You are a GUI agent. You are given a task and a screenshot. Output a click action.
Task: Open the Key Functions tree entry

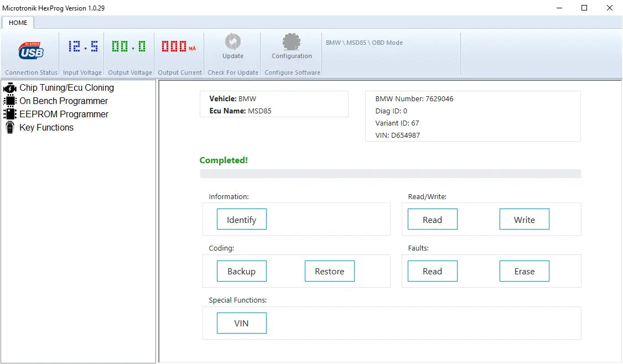click(46, 128)
